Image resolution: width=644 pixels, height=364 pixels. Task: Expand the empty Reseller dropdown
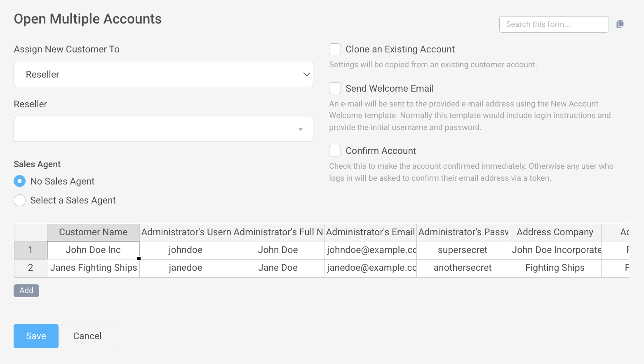point(163,130)
